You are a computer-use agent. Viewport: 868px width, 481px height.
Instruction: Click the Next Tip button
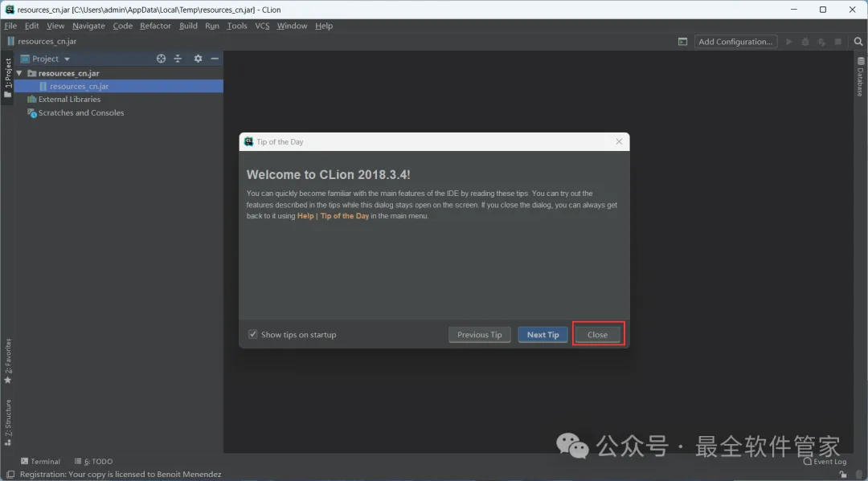(x=542, y=335)
